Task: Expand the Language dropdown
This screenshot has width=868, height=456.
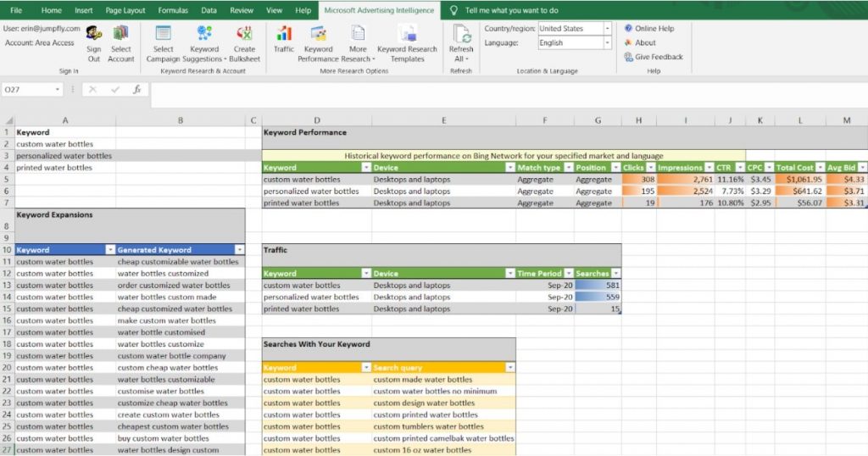Action: tap(607, 42)
